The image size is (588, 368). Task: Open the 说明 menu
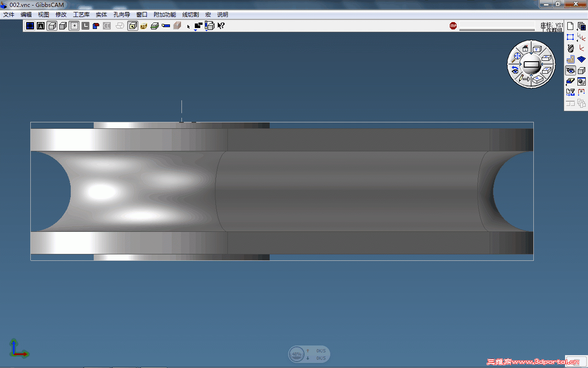(223, 15)
